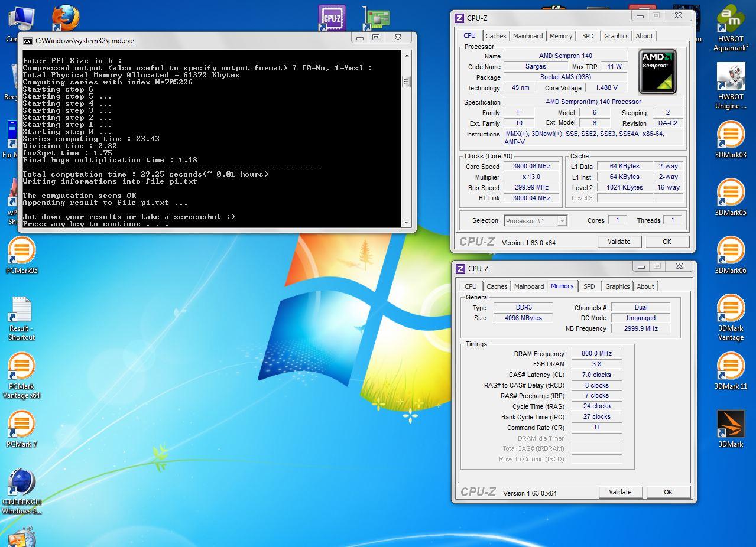This screenshot has height=547, width=756.
Task: Launch HWBOT Aquamark3 desktop icon
Action: coord(731,28)
